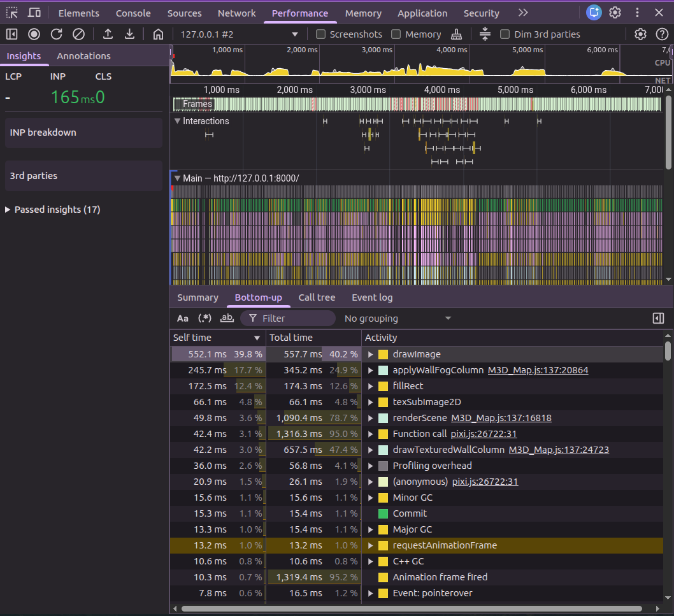The image size is (674, 616).
Task: Expand the renderScene activity row
Action: click(371, 419)
